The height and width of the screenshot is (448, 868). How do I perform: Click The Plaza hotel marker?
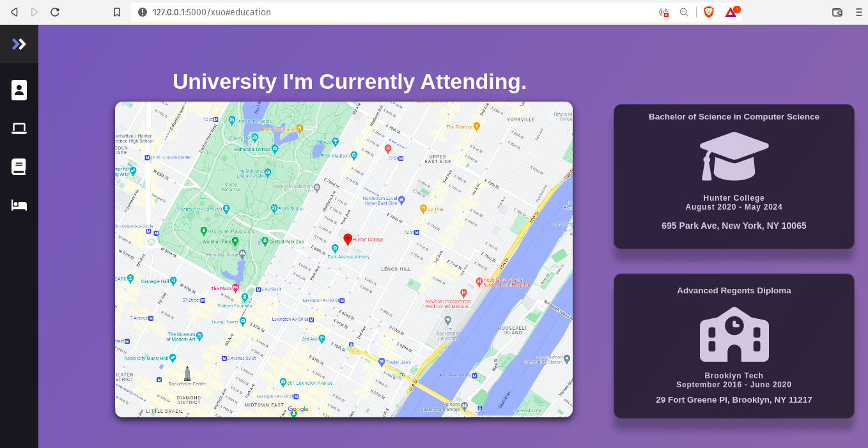point(235,288)
